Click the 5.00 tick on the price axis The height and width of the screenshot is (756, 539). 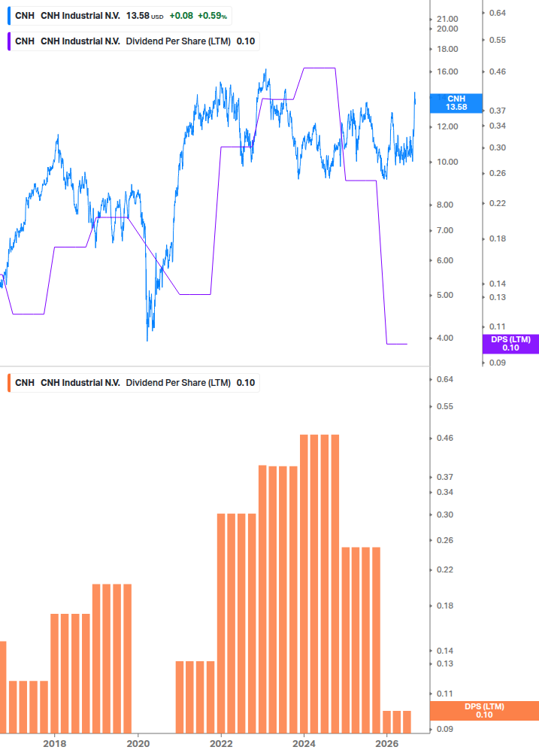pyautogui.click(x=445, y=295)
